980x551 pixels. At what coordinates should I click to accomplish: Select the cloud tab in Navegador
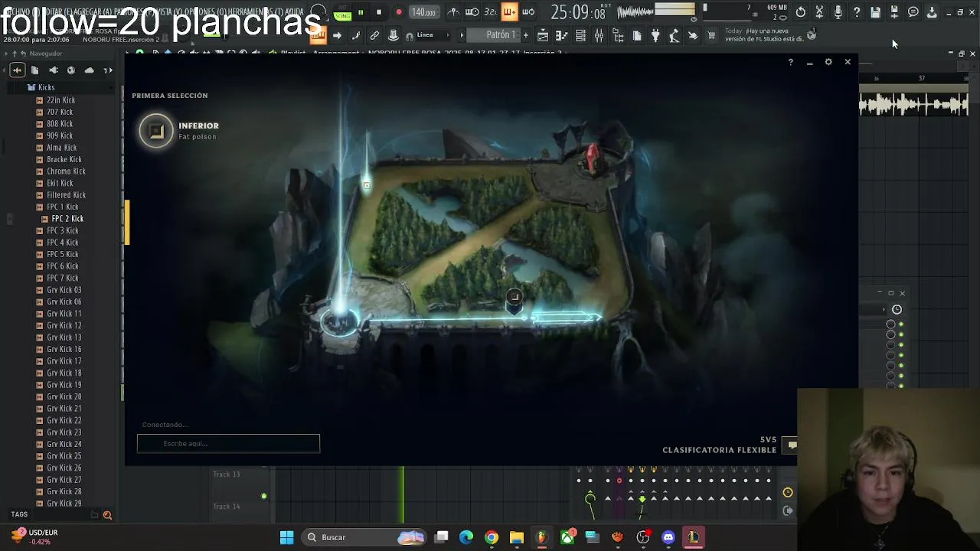(x=90, y=70)
